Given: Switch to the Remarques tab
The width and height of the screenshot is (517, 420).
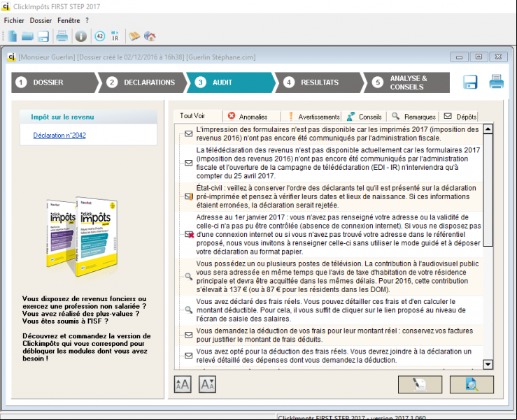Looking at the screenshot, I should click(x=413, y=117).
